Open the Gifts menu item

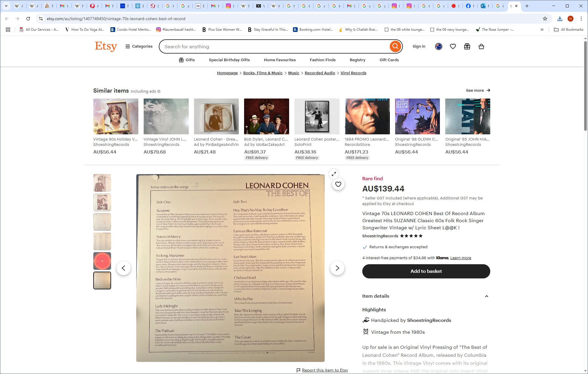tap(187, 60)
